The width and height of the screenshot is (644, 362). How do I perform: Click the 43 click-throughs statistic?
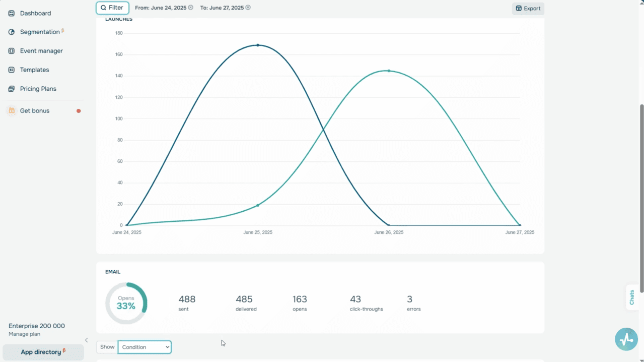(x=366, y=303)
